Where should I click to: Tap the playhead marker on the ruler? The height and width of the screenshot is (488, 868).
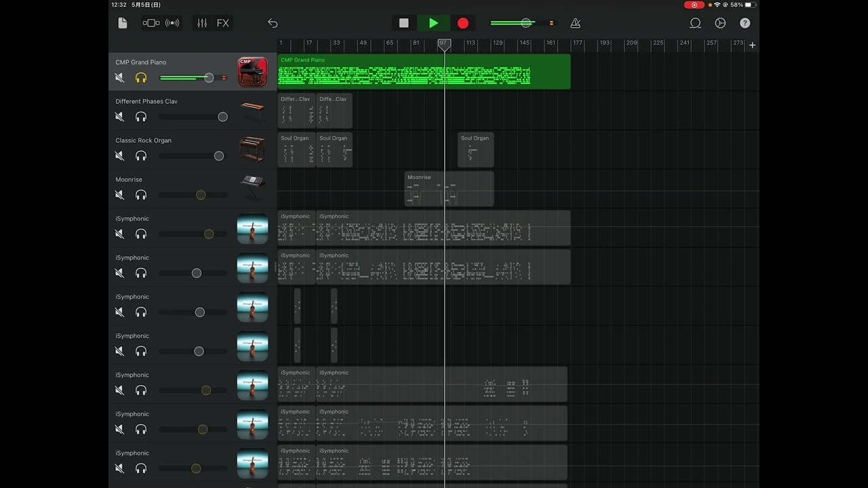(x=444, y=44)
